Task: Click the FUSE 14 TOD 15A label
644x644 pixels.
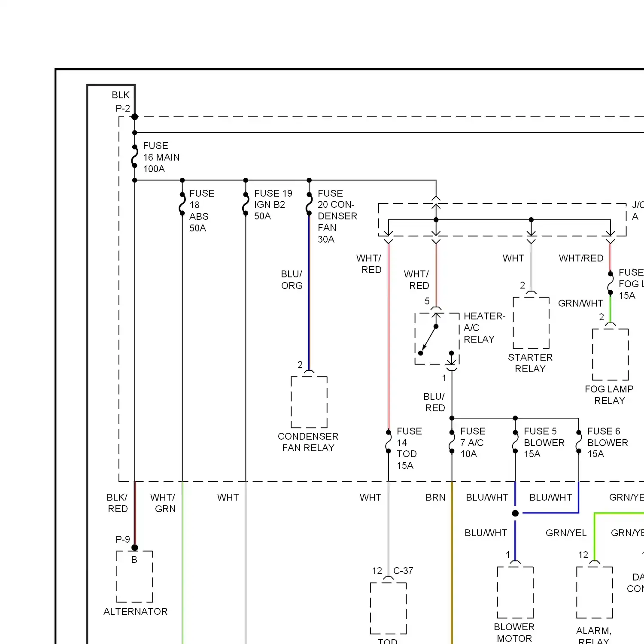Action: click(409, 448)
